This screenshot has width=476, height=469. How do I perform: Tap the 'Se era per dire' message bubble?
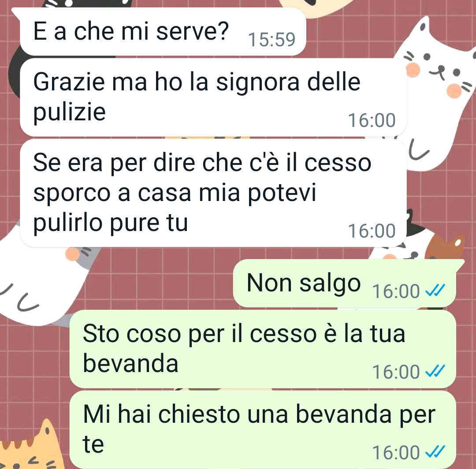point(213,193)
